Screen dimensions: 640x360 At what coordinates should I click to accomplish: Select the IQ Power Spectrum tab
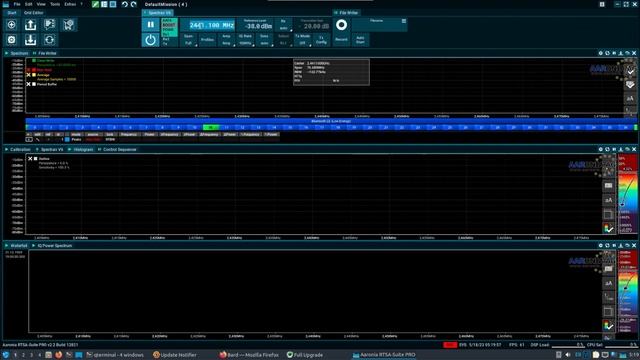pyautogui.click(x=55, y=246)
